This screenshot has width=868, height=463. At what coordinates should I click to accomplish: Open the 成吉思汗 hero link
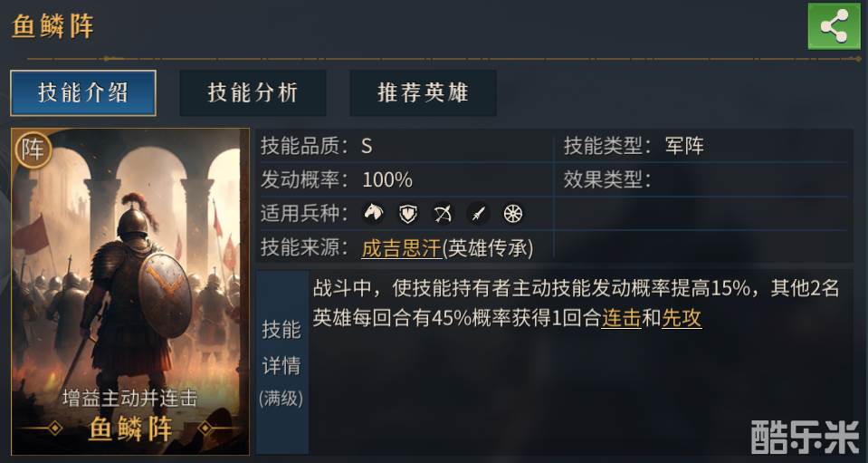coord(399,247)
